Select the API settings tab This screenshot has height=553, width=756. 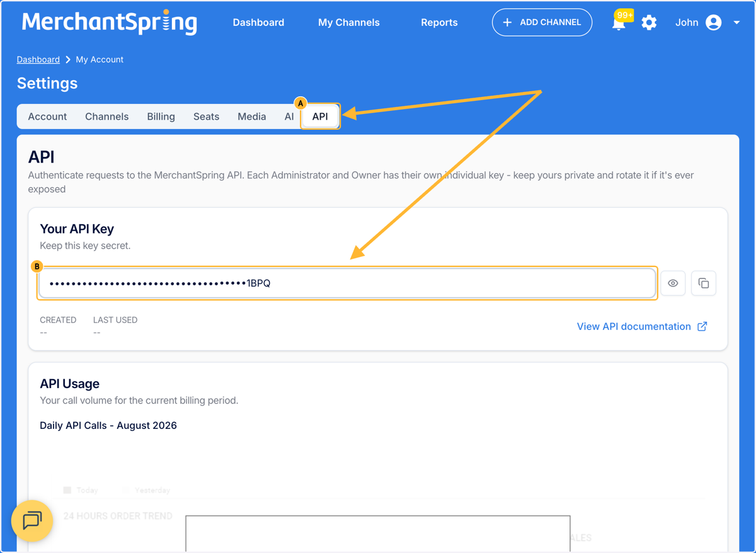tap(320, 117)
